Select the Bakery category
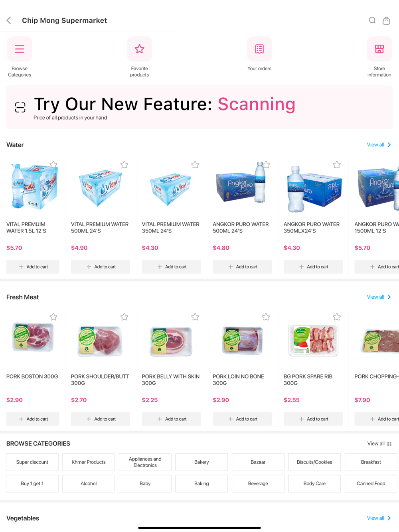399x532 pixels. [x=201, y=462]
